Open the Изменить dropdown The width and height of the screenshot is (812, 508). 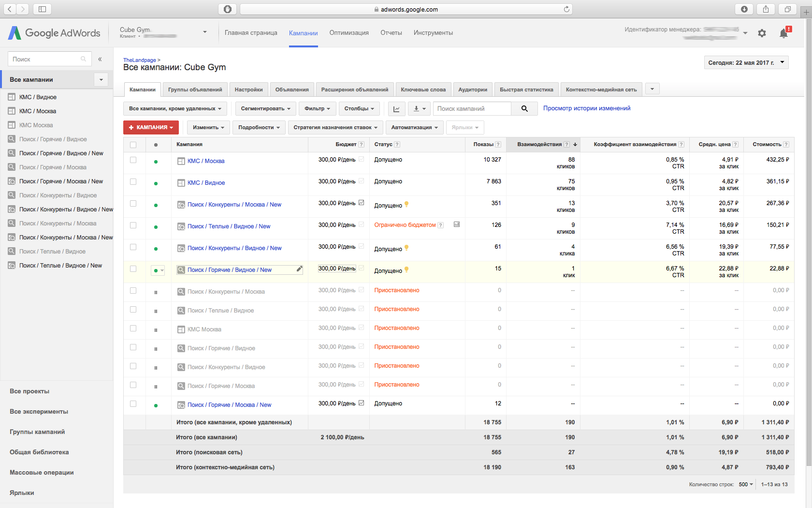point(208,128)
